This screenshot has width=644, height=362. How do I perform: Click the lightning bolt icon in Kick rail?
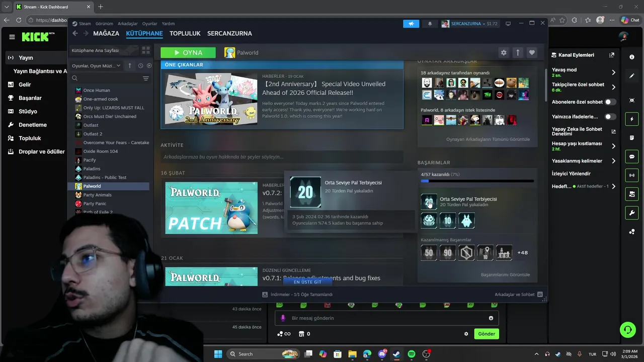click(632, 119)
